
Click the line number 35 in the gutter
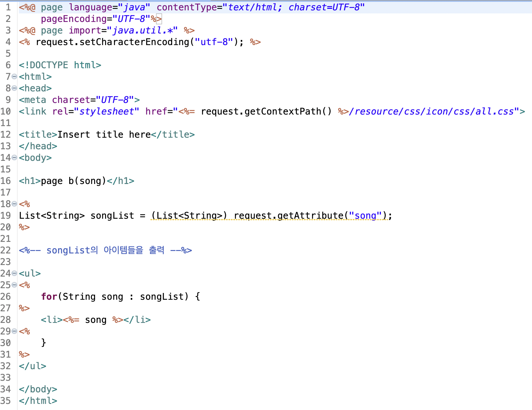click(x=5, y=401)
